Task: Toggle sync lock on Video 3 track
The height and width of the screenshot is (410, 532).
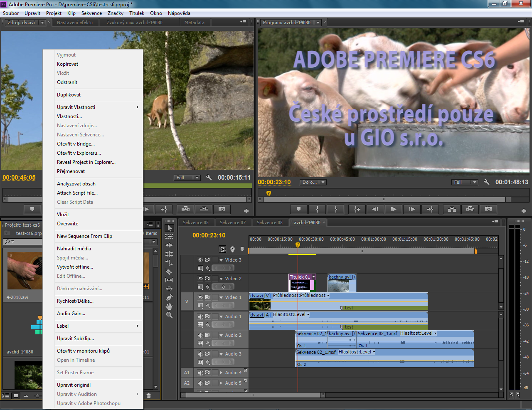Action: point(207,260)
